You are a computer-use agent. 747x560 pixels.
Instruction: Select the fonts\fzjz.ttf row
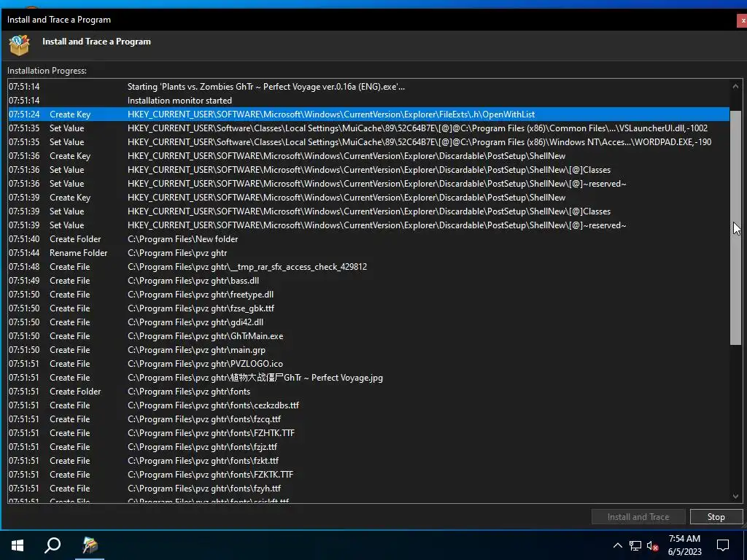click(368, 446)
